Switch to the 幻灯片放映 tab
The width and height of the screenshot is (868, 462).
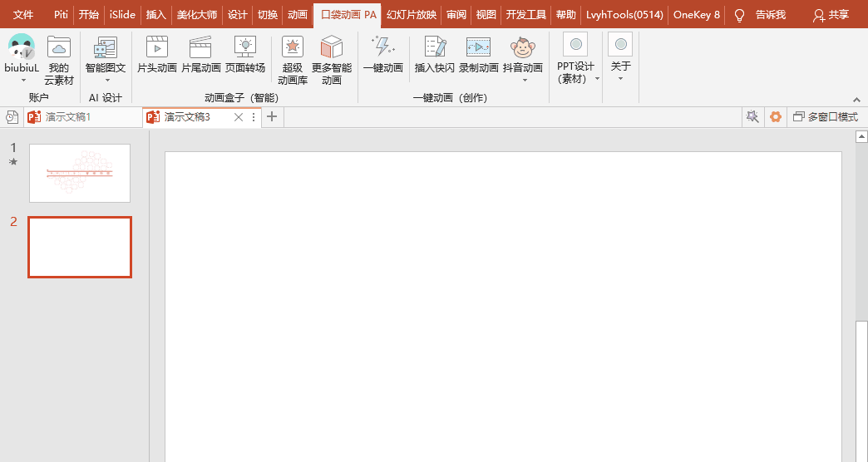[412, 14]
